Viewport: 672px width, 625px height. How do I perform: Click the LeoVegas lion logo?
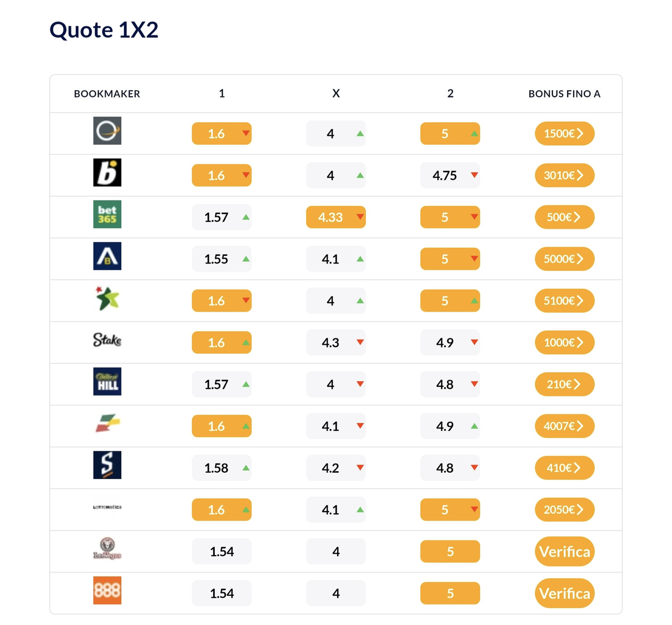point(107,549)
